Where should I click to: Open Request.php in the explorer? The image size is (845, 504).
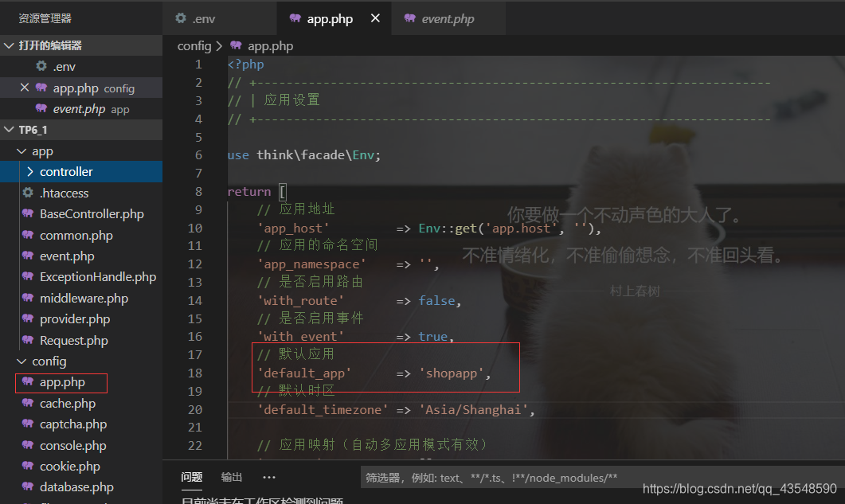[x=80, y=340]
